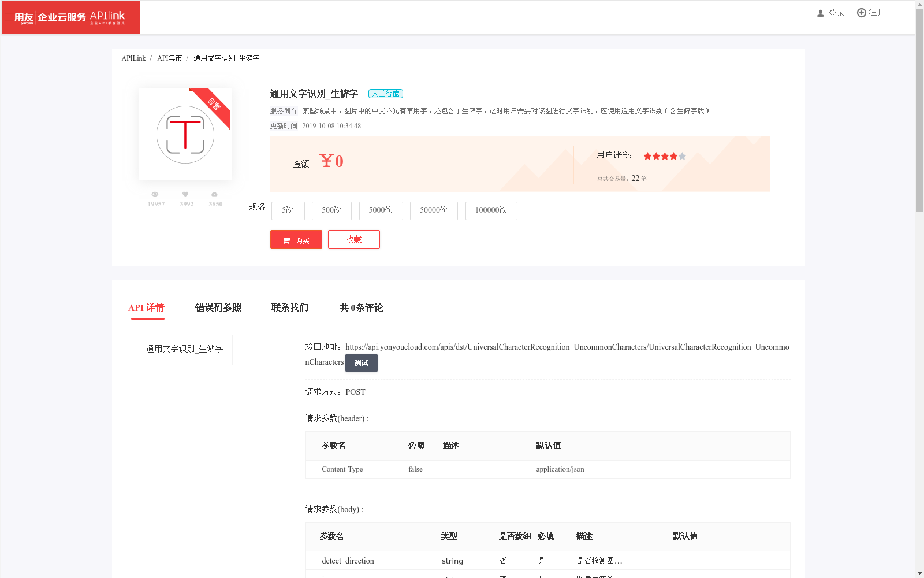Click the 测试 test button
924x578 pixels.
pos(362,363)
